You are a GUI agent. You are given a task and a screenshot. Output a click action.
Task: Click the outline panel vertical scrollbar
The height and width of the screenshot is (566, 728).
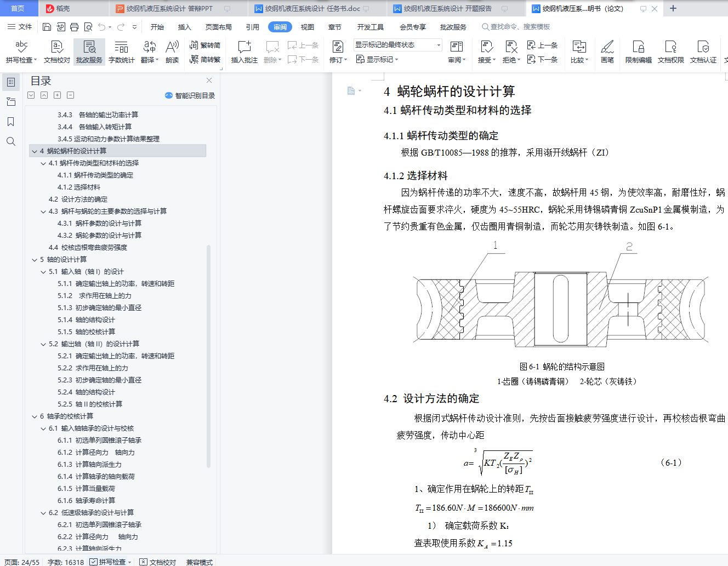click(x=208, y=356)
